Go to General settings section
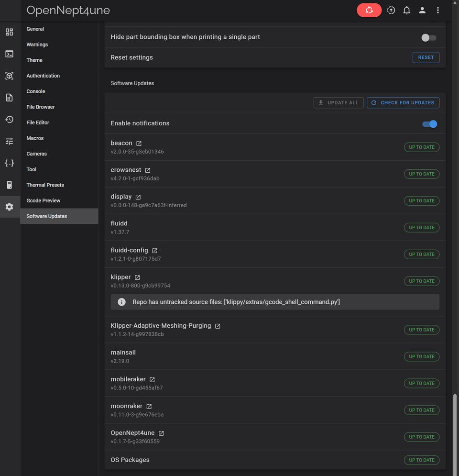The width and height of the screenshot is (459, 476). point(59,29)
